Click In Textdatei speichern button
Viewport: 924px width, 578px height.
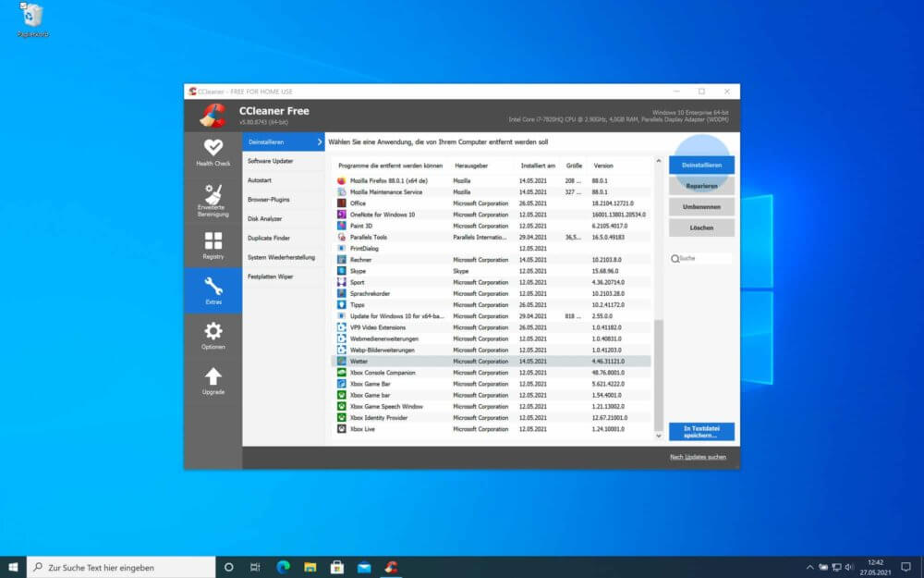pos(701,432)
